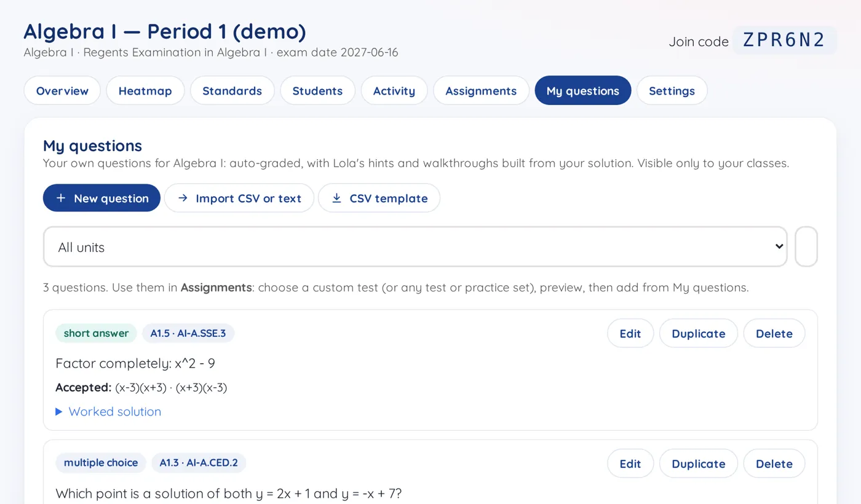Viewport: 861px width, 504px height.
Task: Open the All units dropdown
Action: (x=415, y=246)
